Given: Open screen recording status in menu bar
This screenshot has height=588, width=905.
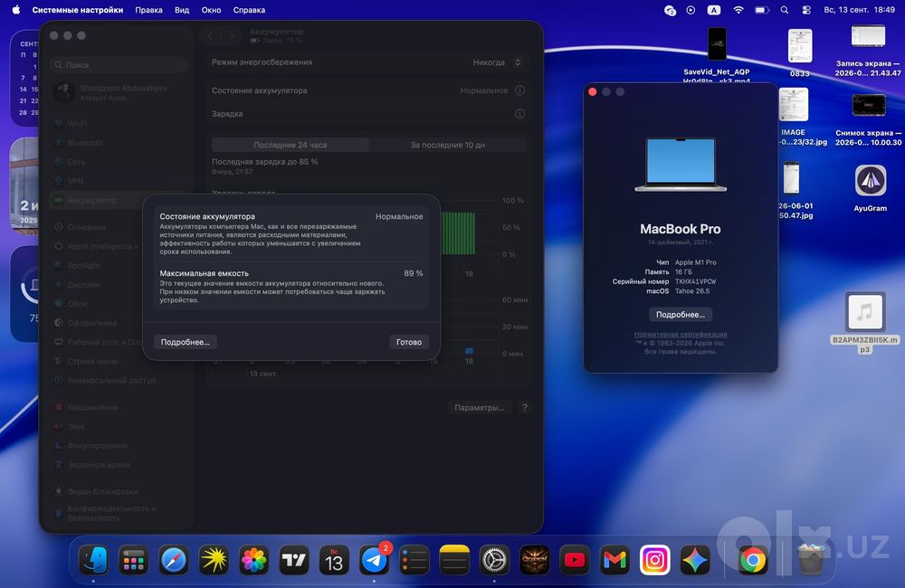Looking at the screenshot, I should [x=691, y=10].
